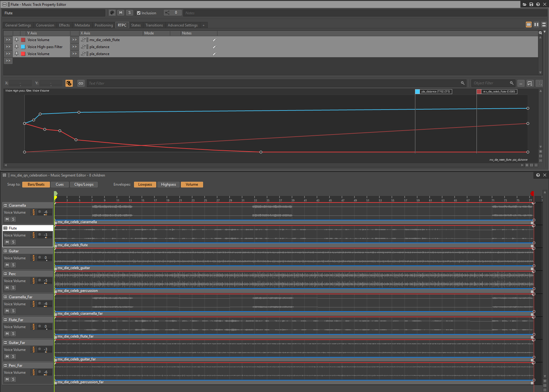Open the share sets icon in header

pos(167,13)
